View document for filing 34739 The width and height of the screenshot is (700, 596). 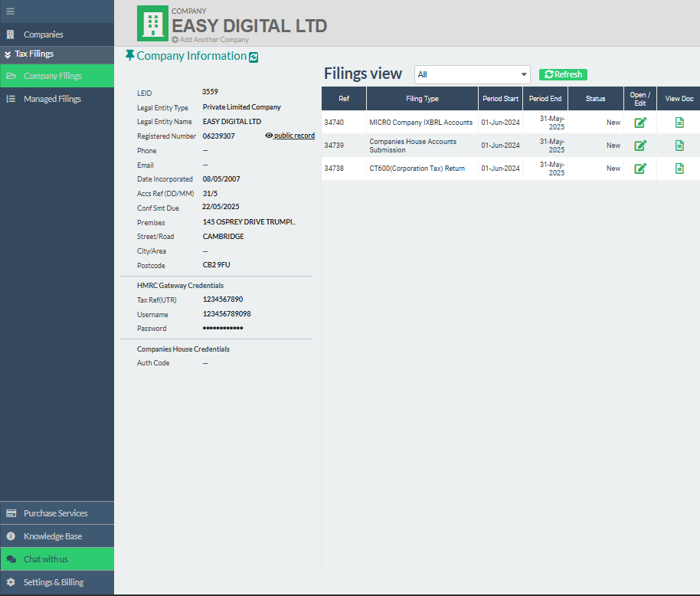point(679,145)
